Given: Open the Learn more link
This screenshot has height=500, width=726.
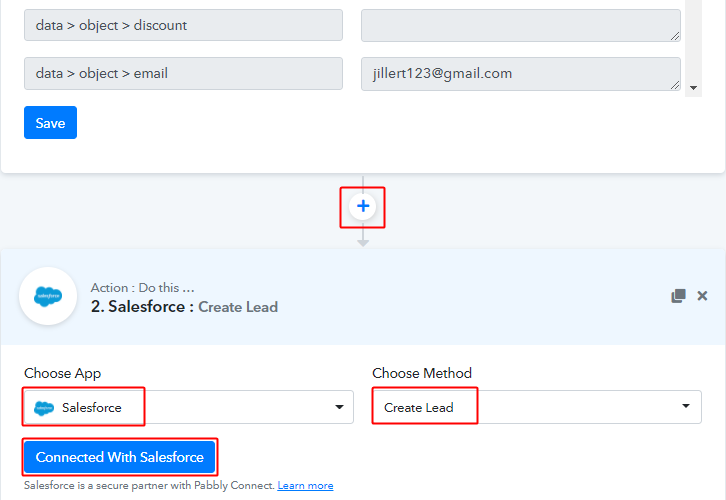Looking at the screenshot, I should tap(306, 485).
